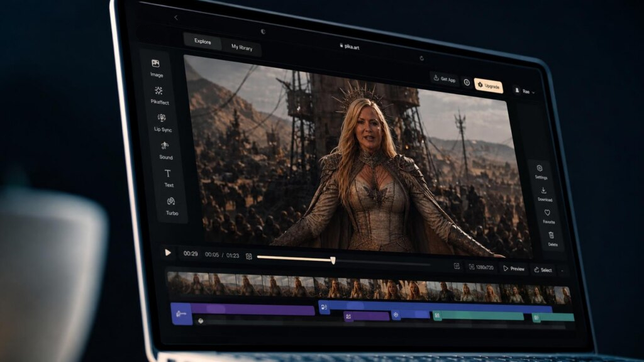Click the snapshot icon next to the timecode

click(249, 256)
